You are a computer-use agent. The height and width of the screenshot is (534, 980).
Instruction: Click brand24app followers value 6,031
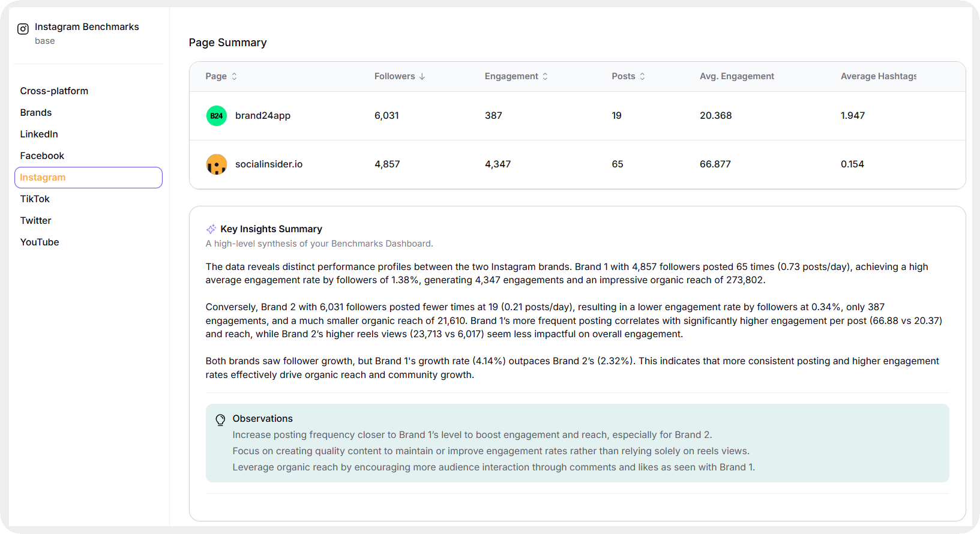[386, 116]
